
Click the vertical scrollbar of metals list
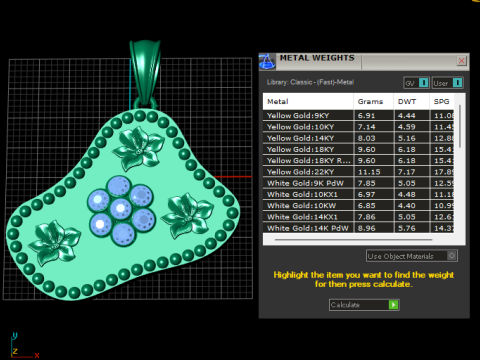tap(460, 126)
